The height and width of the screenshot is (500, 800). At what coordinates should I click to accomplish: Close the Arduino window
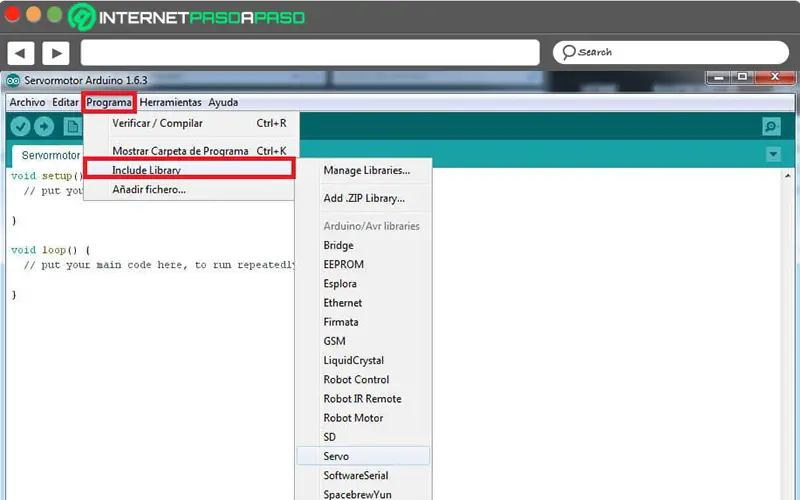775,77
